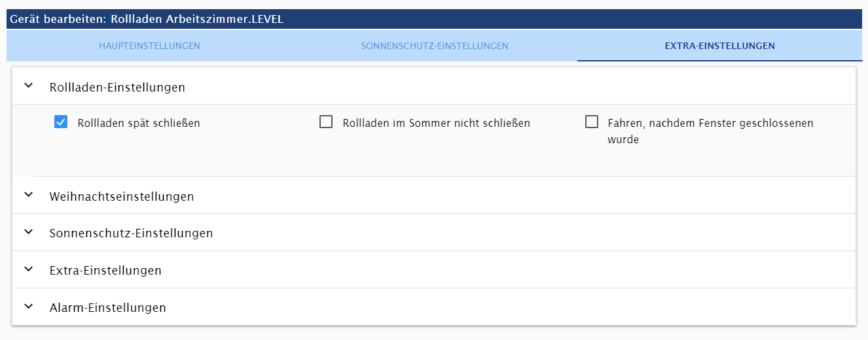
Task: Click the 'Rollladen im Sommer nicht schließen' label
Action: 436,123
